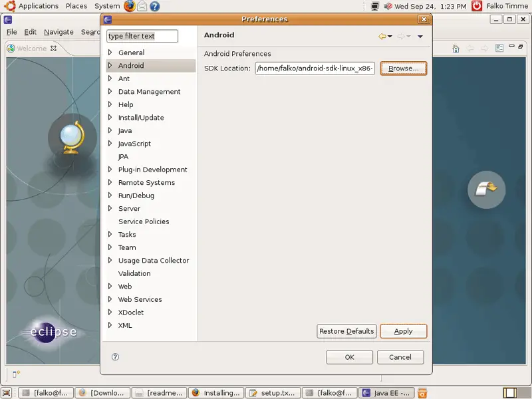Click the date and time clock
The width and height of the screenshot is (532, 399).
coord(430,6)
